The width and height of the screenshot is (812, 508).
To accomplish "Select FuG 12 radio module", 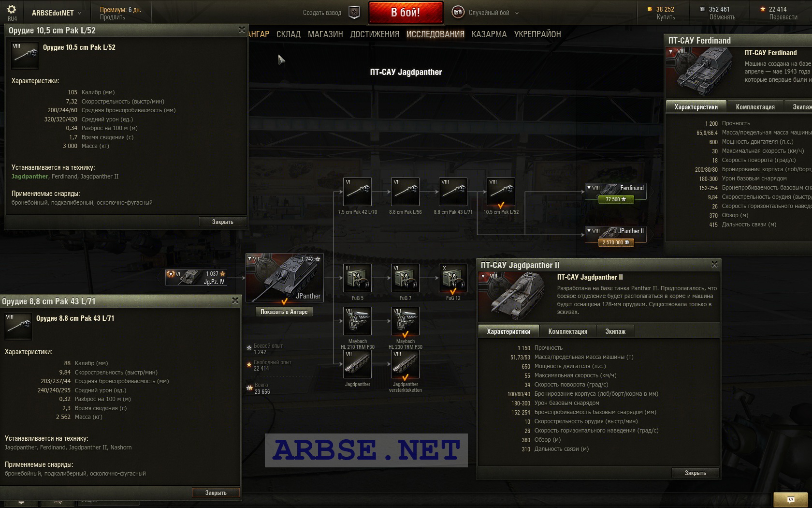I will tap(453, 278).
